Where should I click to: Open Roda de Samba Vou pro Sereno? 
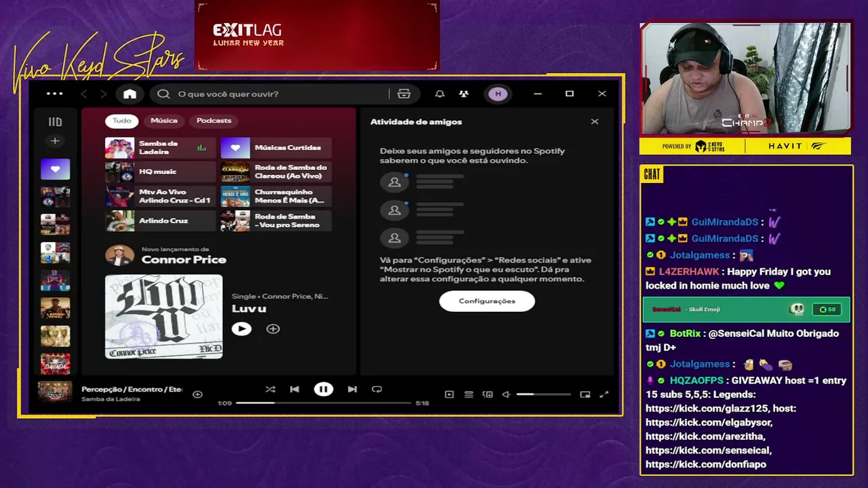point(276,221)
